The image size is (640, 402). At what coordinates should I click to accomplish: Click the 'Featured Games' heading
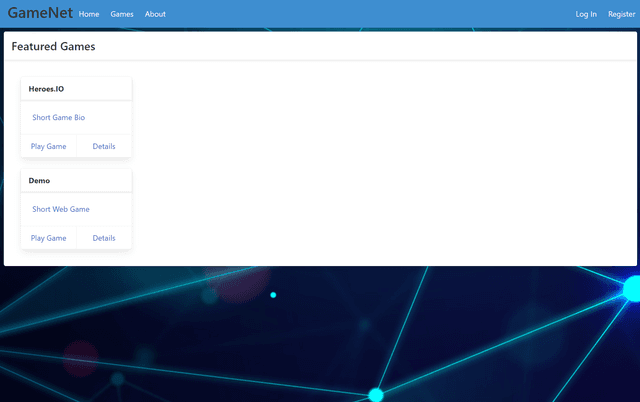tap(53, 46)
